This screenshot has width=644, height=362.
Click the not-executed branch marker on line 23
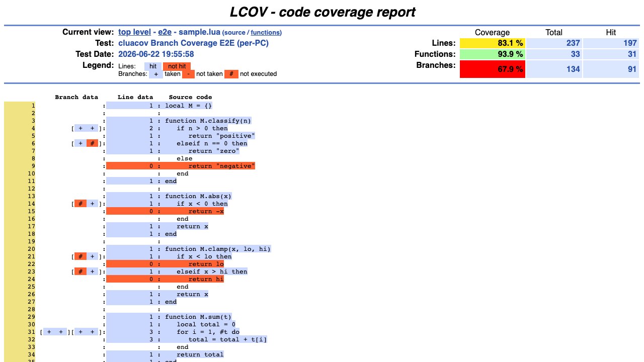pyautogui.click(x=80, y=271)
